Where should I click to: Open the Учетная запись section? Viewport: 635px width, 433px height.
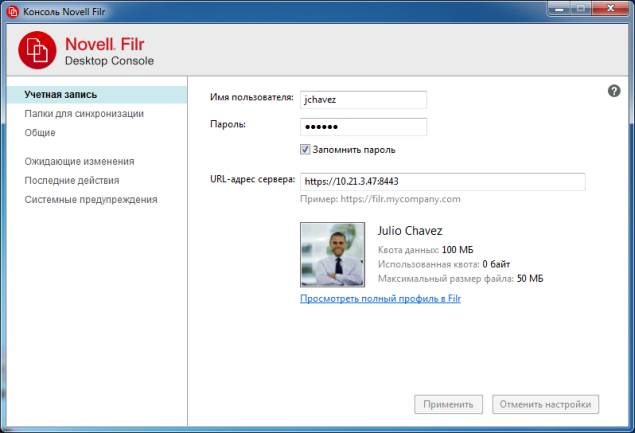(60, 95)
